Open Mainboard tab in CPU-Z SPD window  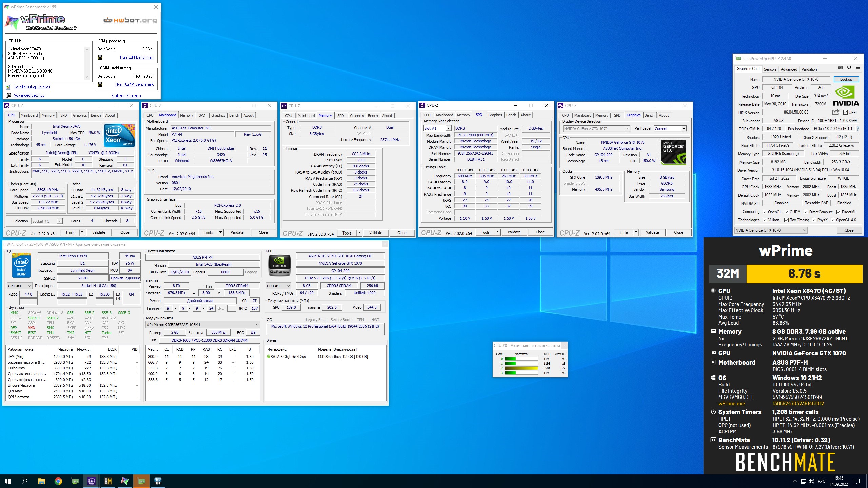coord(444,115)
